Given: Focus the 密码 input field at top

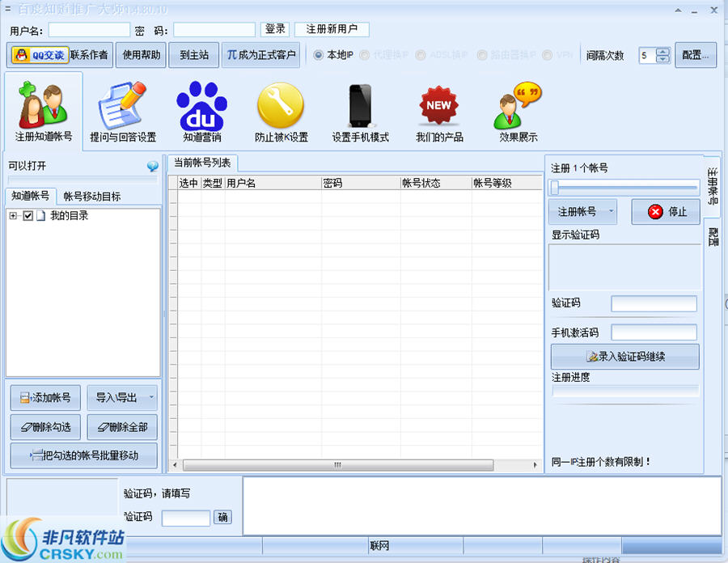Looking at the screenshot, I should 214,30.
